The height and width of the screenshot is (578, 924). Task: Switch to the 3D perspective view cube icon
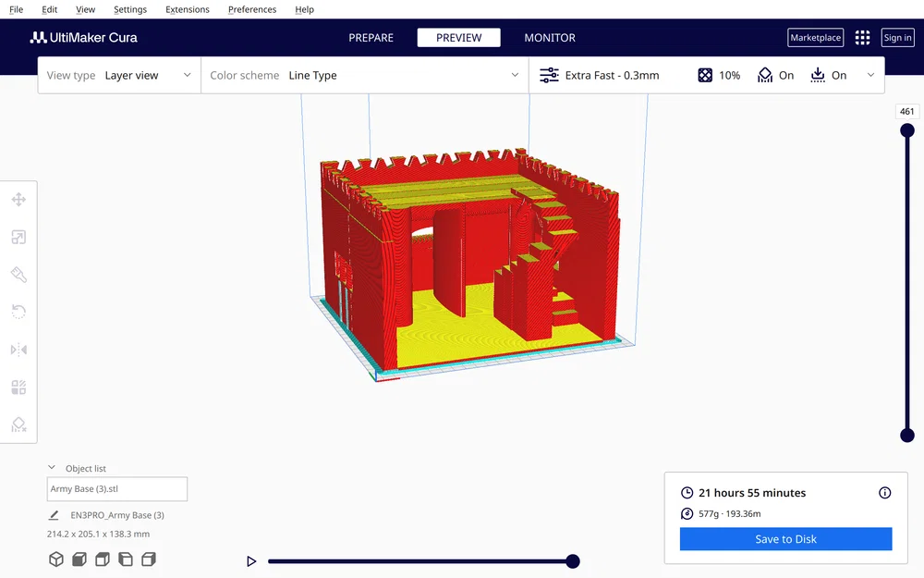coord(56,560)
